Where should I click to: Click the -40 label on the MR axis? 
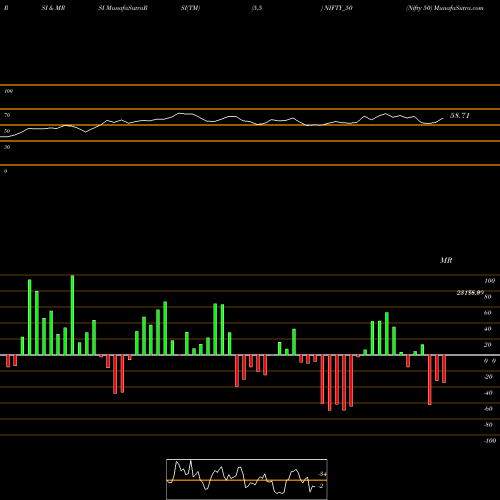488,393
